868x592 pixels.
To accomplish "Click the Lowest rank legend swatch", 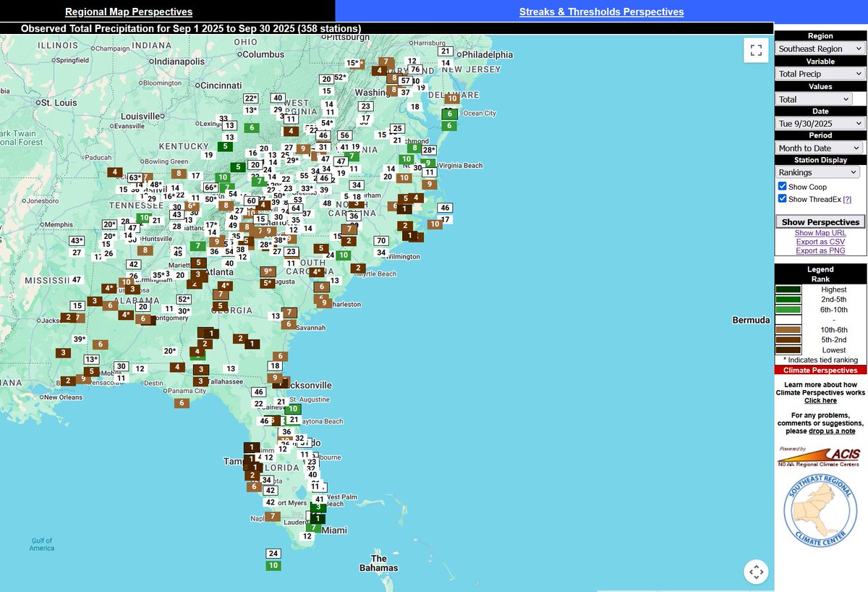I will [787, 350].
